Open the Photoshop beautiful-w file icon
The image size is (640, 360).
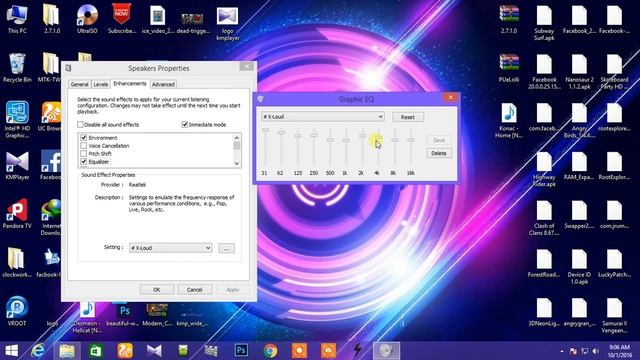point(124,315)
